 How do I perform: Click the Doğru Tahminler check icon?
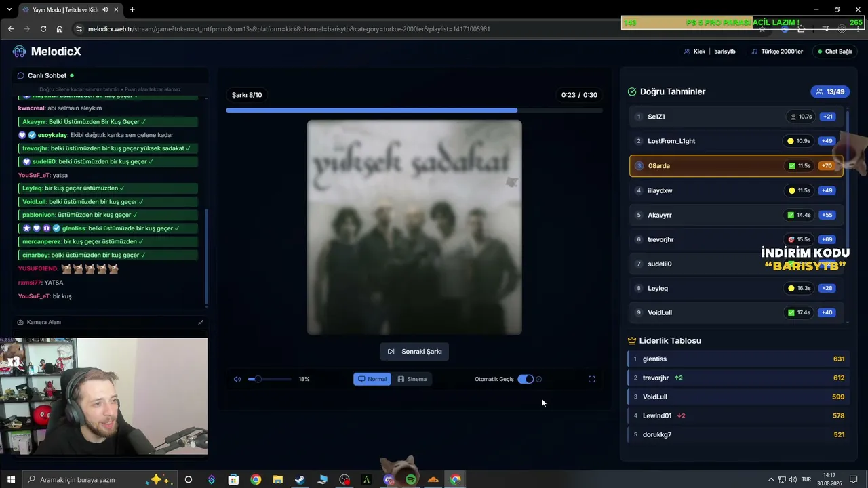pyautogui.click(x=632, y=91)
